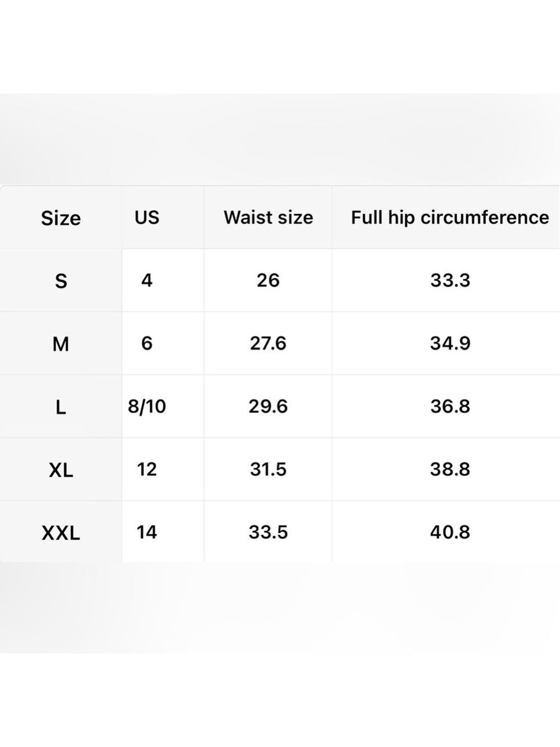The width and height of the screenshot is (560, 747).
Task: Select the XL size row label
Action: coord(61,470)
